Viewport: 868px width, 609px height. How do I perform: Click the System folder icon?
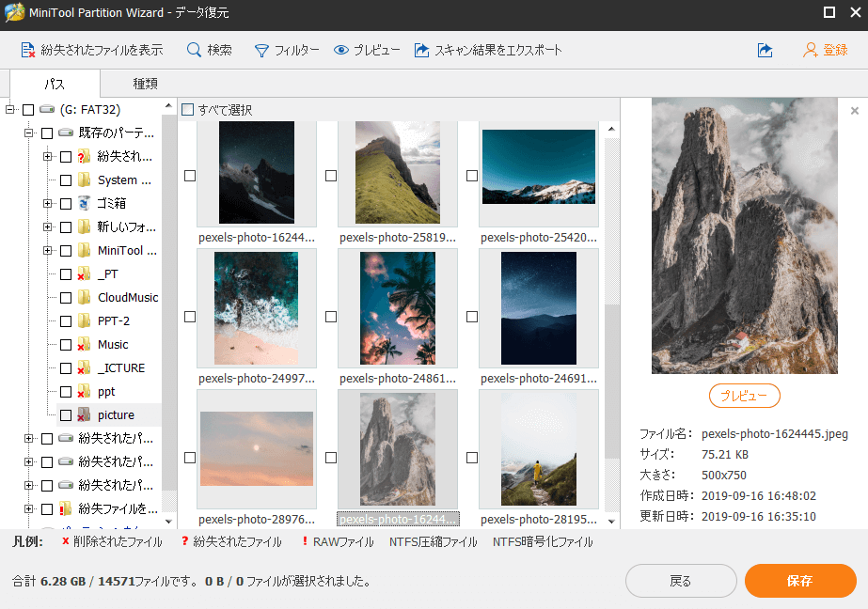84,180
